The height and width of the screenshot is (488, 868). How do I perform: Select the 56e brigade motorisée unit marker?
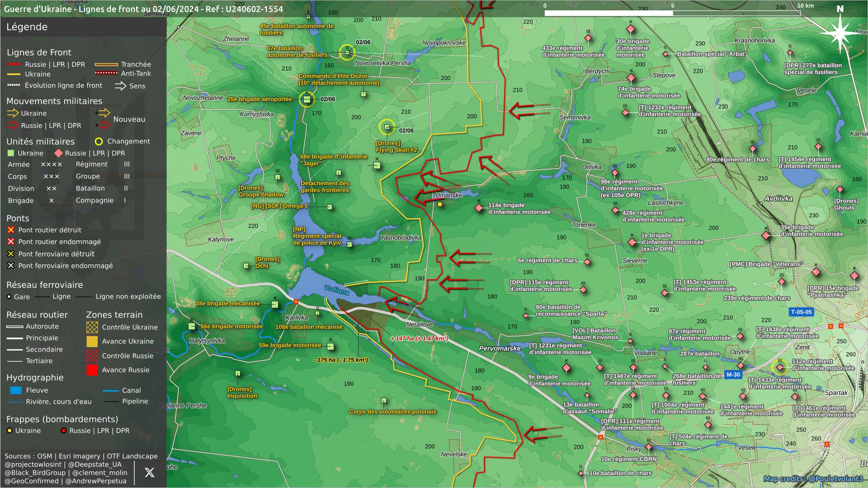(x=192, y=326)
